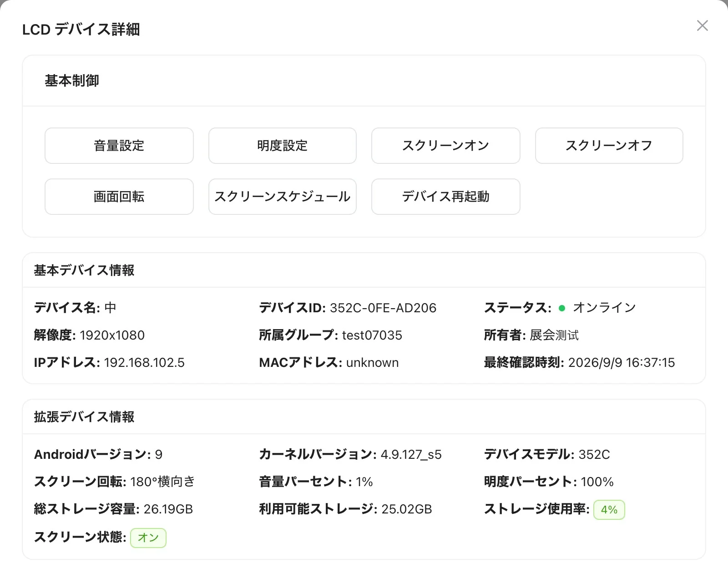Open the 音量設定 volume settings

click(x=119, y=146)
